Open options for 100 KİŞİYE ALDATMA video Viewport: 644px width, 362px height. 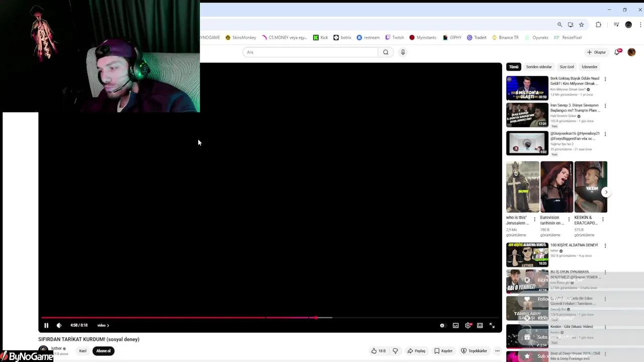click(605, 246)
